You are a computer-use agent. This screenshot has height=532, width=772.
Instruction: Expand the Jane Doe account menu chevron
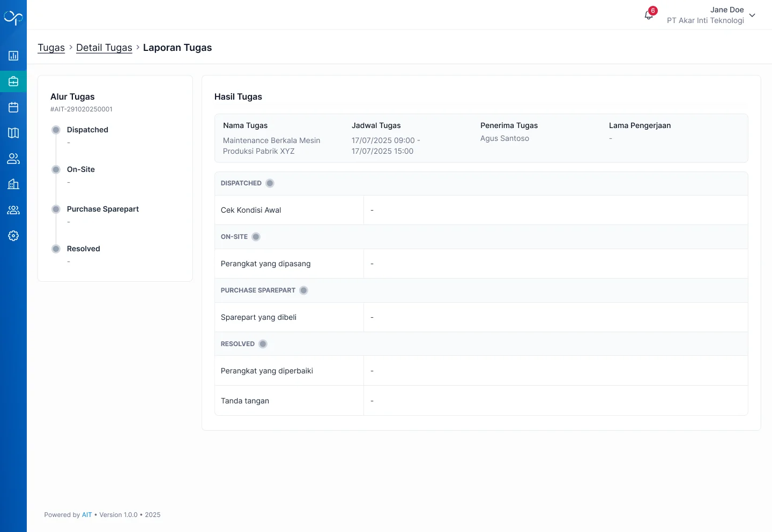(752, 15)
